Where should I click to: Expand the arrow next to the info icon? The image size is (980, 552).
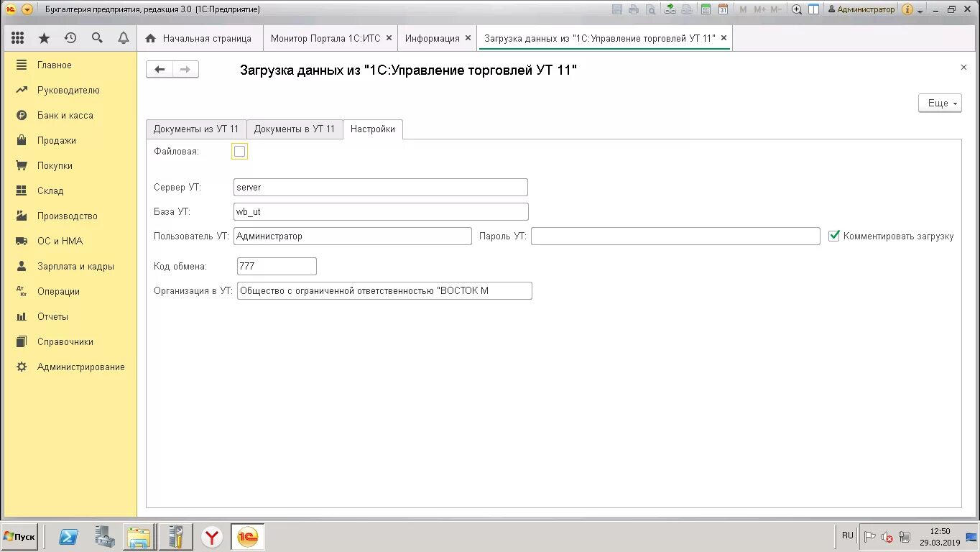point(920,11)
